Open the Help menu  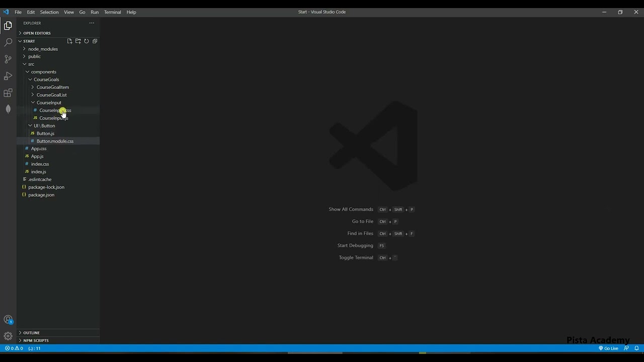[131, 12]
